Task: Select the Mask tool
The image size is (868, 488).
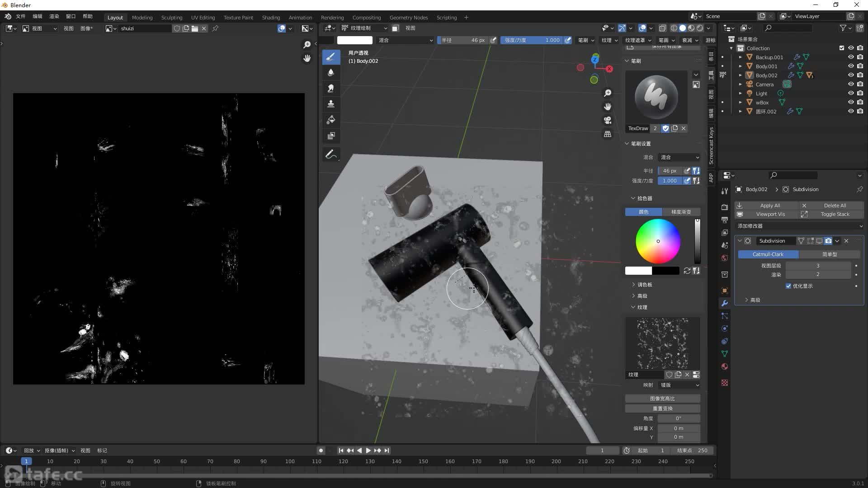Action: (331, 136)
